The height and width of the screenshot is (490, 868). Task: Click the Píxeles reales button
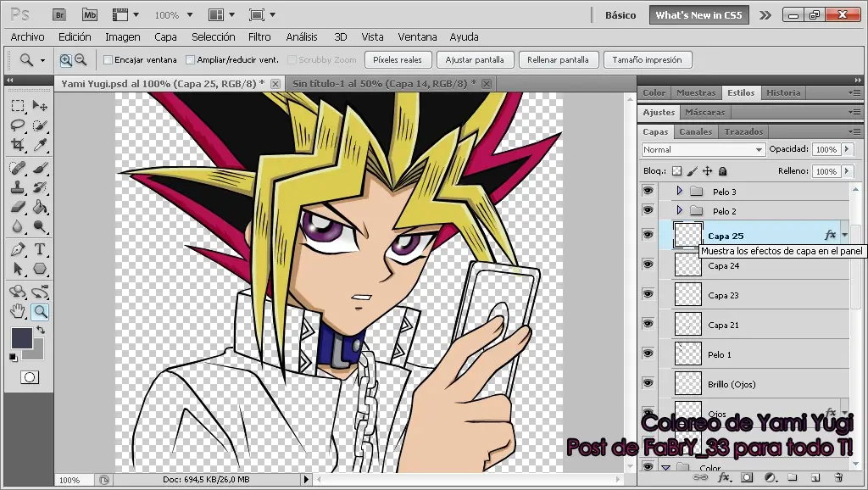coord(398,59)
